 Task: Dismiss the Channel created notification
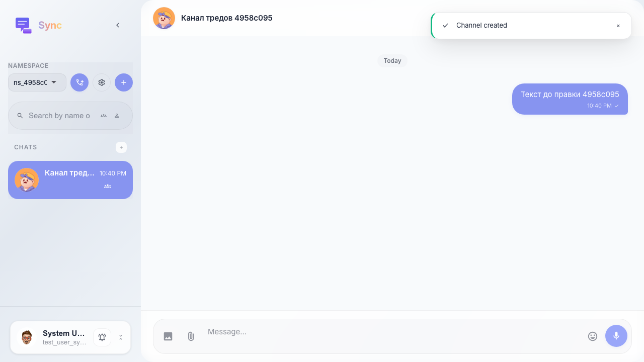click(618, 26)
